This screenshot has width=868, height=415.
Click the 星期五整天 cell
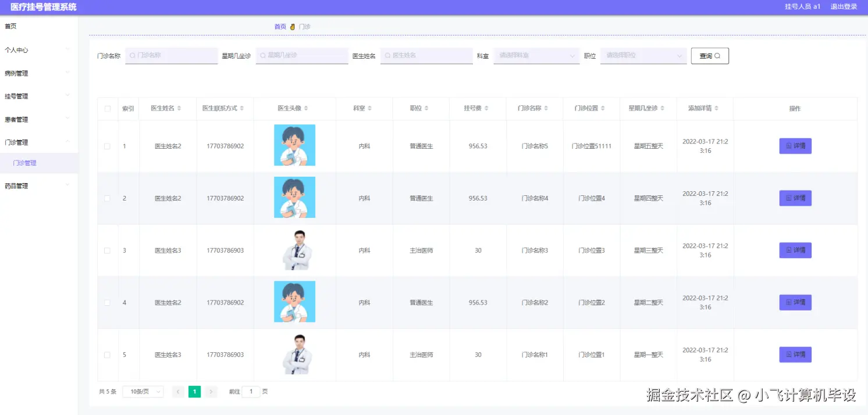649,146
